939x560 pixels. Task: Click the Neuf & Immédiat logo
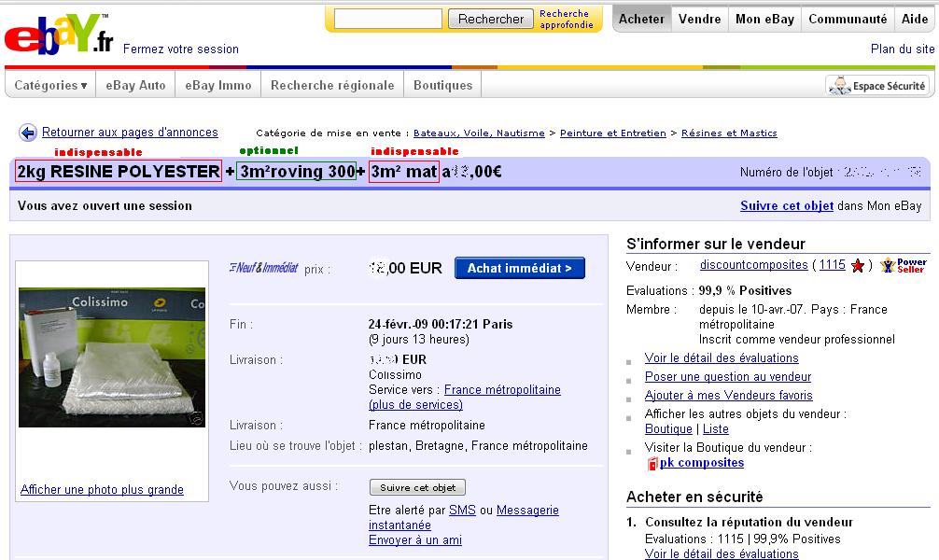(263, 268)
